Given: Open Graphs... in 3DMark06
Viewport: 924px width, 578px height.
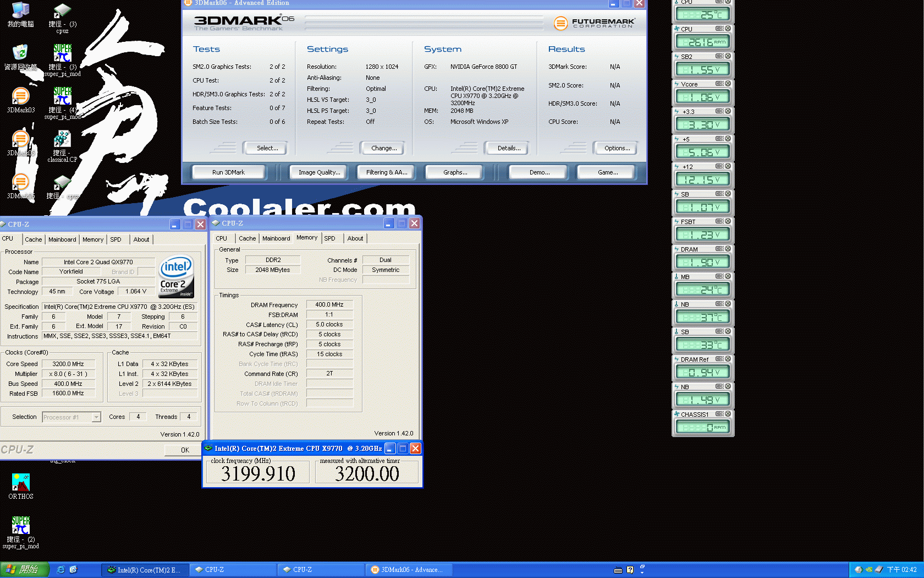Looking at the screenshot, I should coord(455,172).
